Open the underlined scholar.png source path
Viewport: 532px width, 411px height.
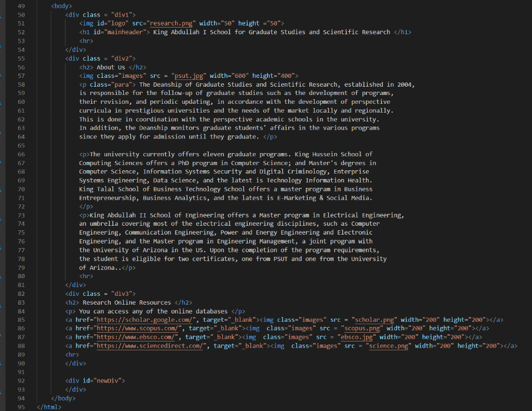[x=375, y=320]
